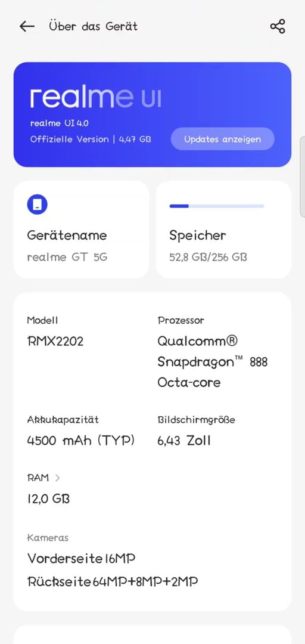Open the share icon
The height and width of the screenshot is (644, 305).
point(278,26)
